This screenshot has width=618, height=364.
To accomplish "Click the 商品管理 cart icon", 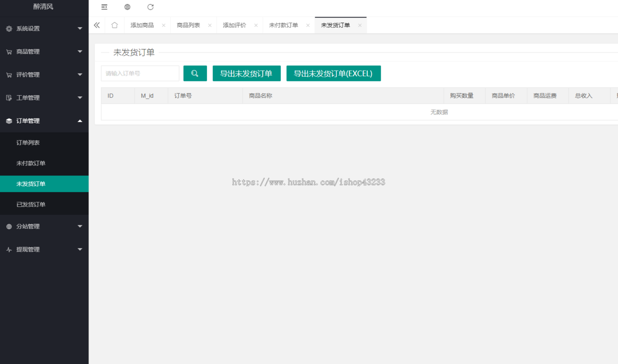I will click(x=9, y=51).
